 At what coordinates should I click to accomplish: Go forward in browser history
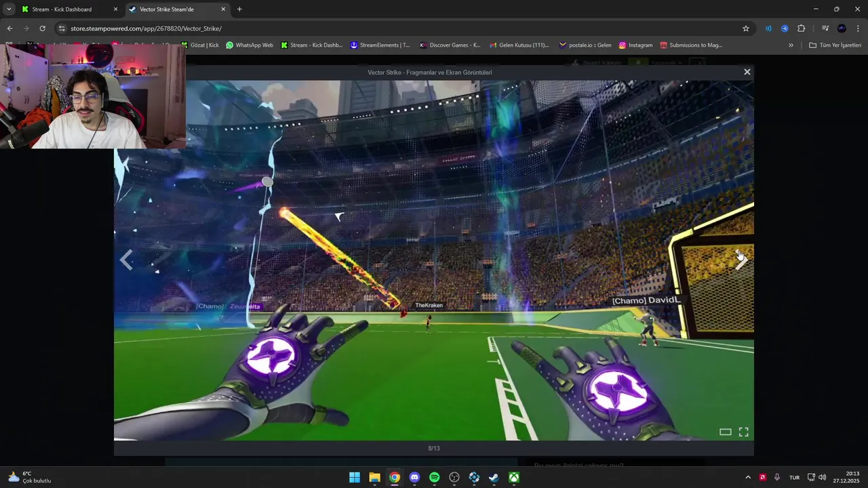click(26, 28)
